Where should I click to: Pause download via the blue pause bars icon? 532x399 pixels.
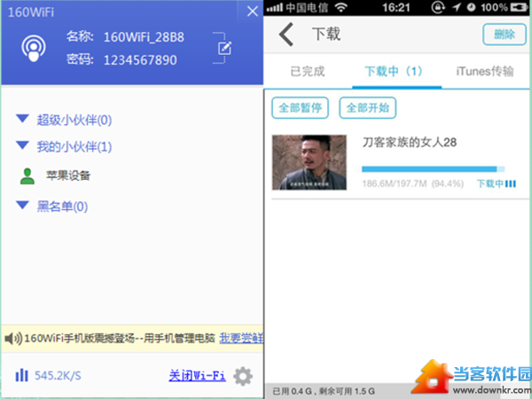pos(511,184)
